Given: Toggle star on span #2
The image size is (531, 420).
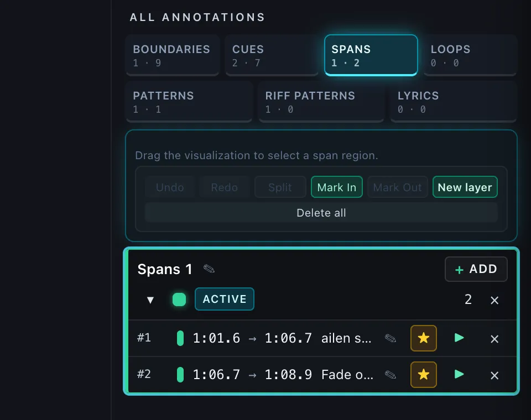Looking at the screenshot, I should (x=423, y=375).
